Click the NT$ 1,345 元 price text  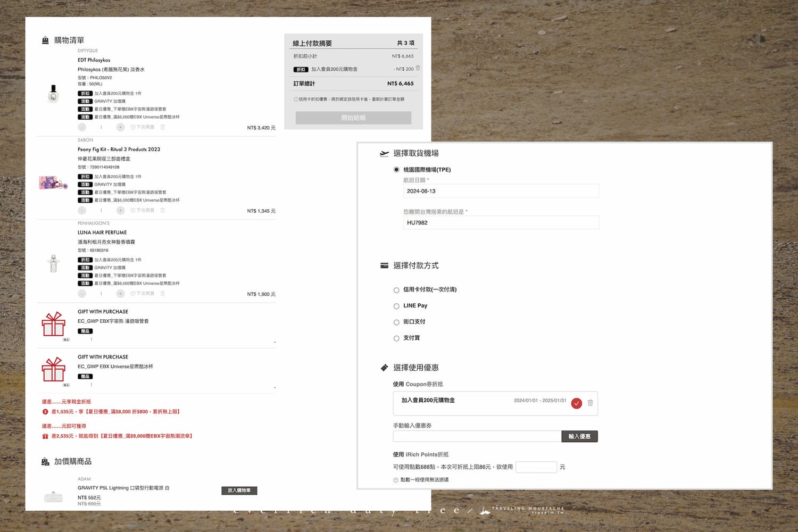click(x=261, y=211)
